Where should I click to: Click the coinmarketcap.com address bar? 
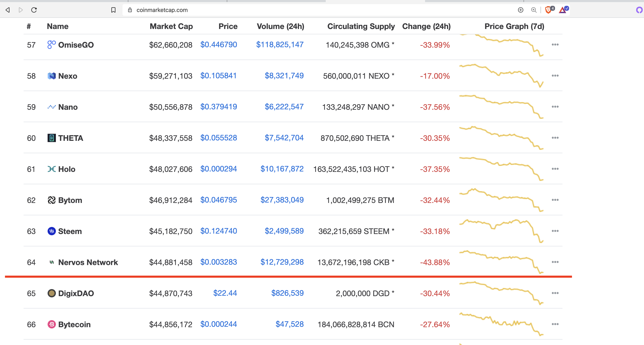[x=300, y=10]
